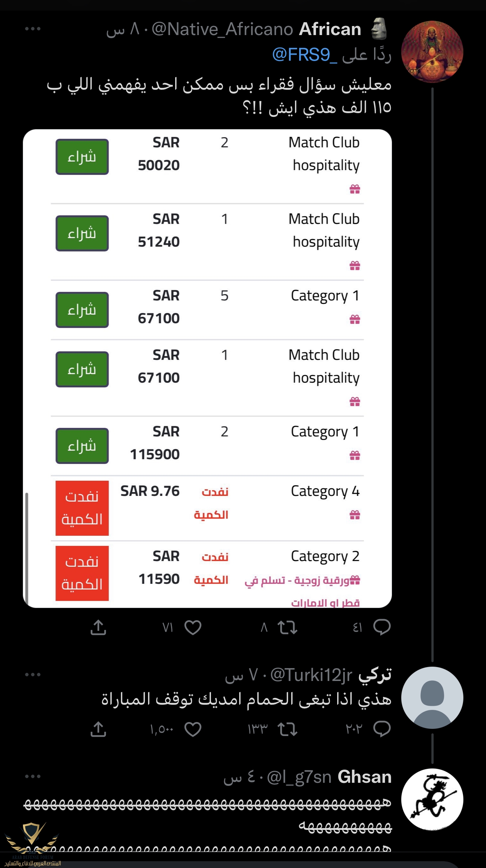Share Turki12jr's reply via upload icon
This screenshot has height=868, width=486.
coord(98,729)
